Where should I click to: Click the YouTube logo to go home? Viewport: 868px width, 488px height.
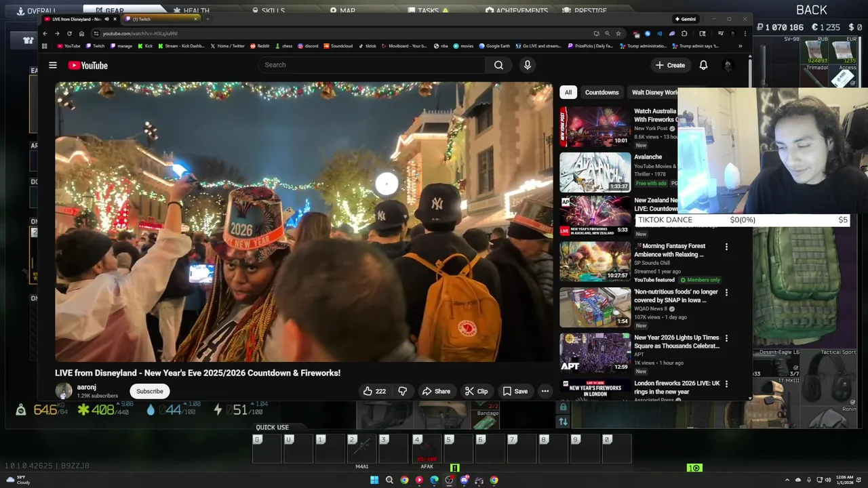tap(88, 65)
